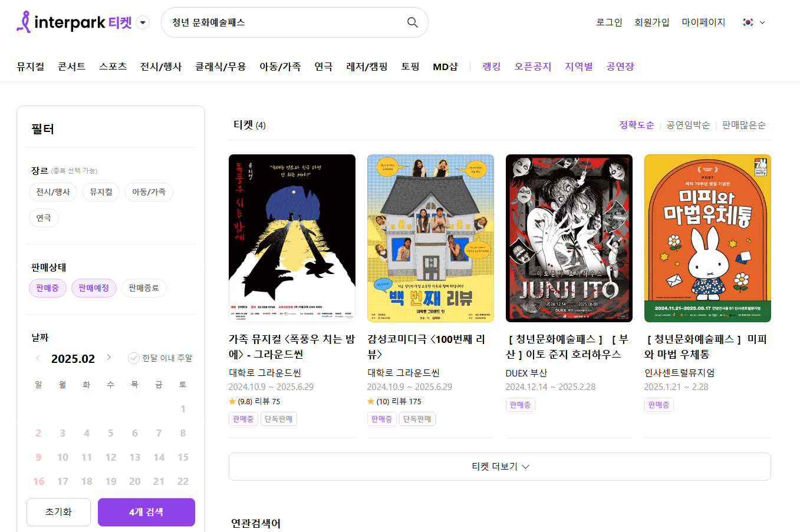Click the DUEX 부산 venue text
The image size is (800, 532).
(x=526, y=373)
